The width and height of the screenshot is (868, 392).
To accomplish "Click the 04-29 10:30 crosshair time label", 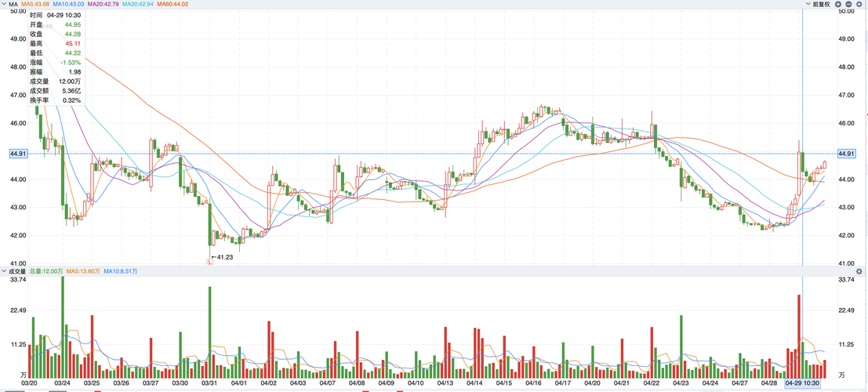I will click(802, 383).
